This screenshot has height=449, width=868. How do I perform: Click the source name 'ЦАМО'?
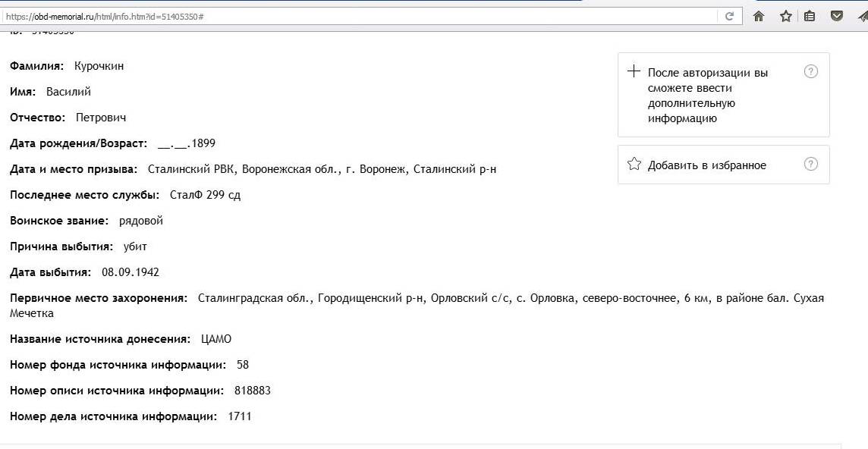216,339
